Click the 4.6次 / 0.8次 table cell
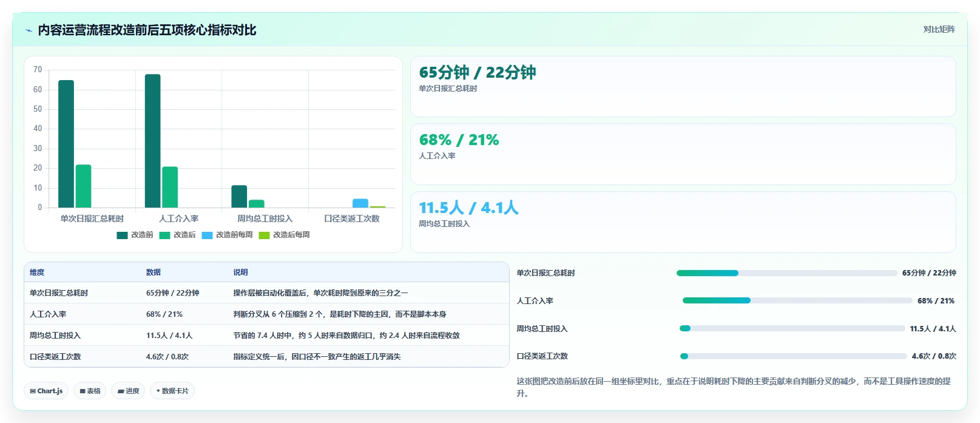The height and width of the screenshot is (423, 980). [167, 357]
